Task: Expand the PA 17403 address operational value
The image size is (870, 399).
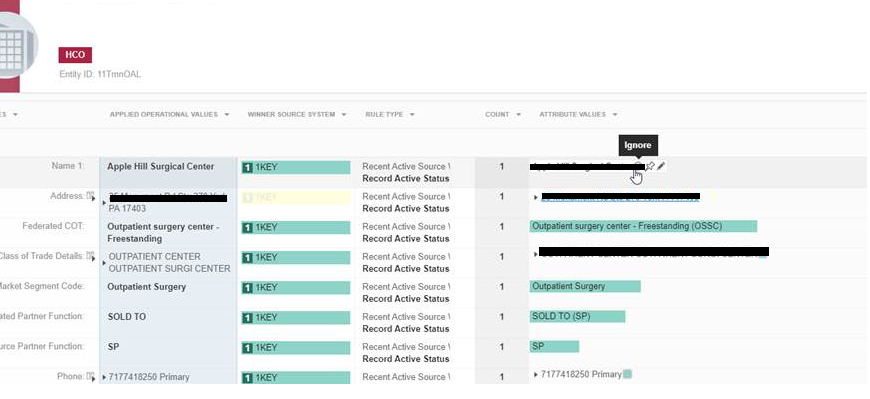Action: pos(104,203)
